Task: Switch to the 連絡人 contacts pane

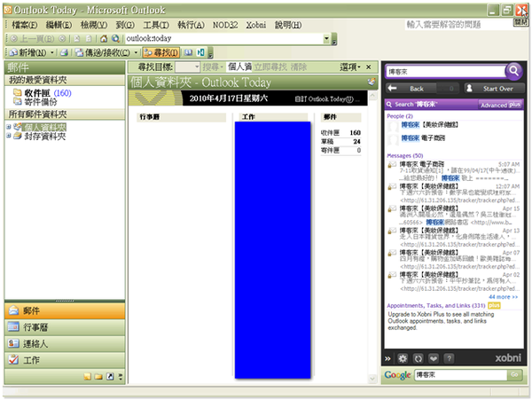Action: [65, 344]
